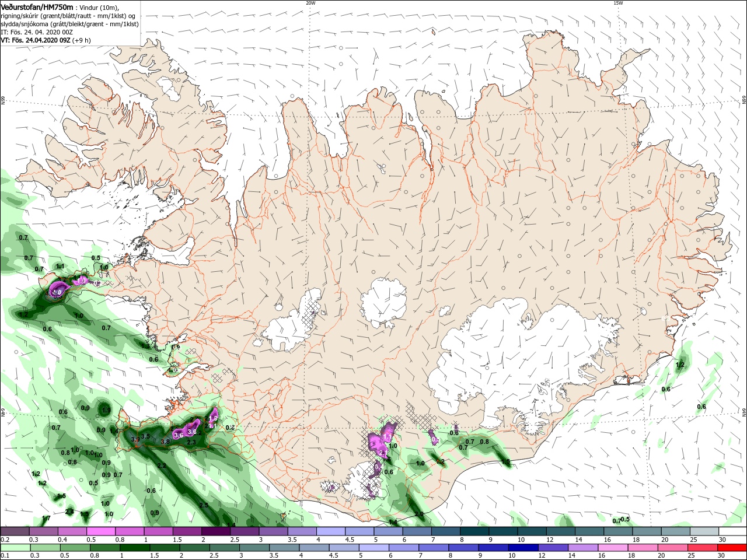747x560 pixels.
Task: Click the 15W longitude label
Action: tap(618, 3)
